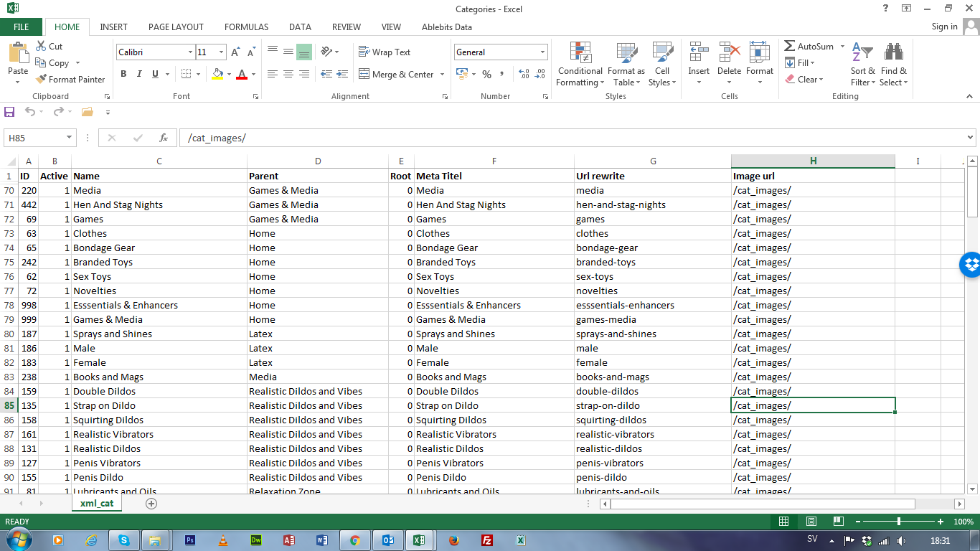
Task: Open the font name Calibri dropdown
Action: (x=190, y=52)
